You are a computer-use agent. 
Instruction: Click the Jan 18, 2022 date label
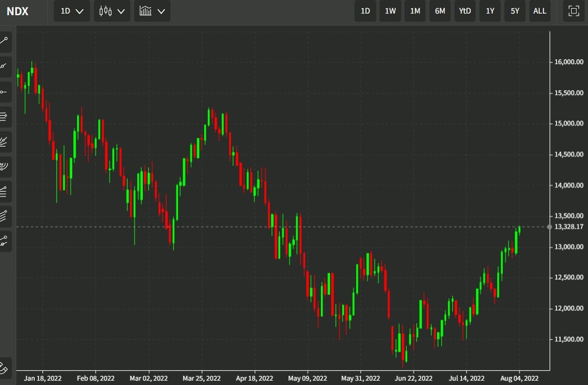[x=43, y=378]
